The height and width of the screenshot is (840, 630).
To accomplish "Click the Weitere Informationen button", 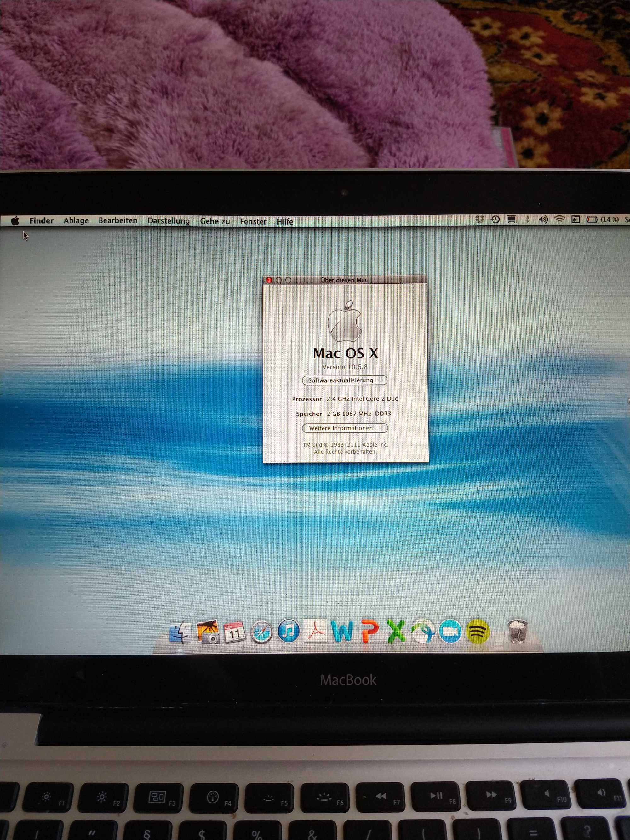I will 345,428.
